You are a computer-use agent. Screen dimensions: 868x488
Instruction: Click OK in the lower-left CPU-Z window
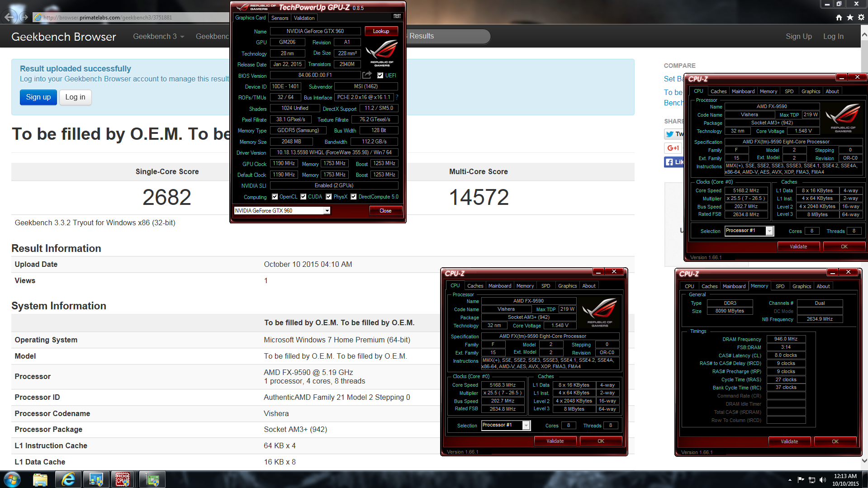pyautogui.click(x=601, y=441)
